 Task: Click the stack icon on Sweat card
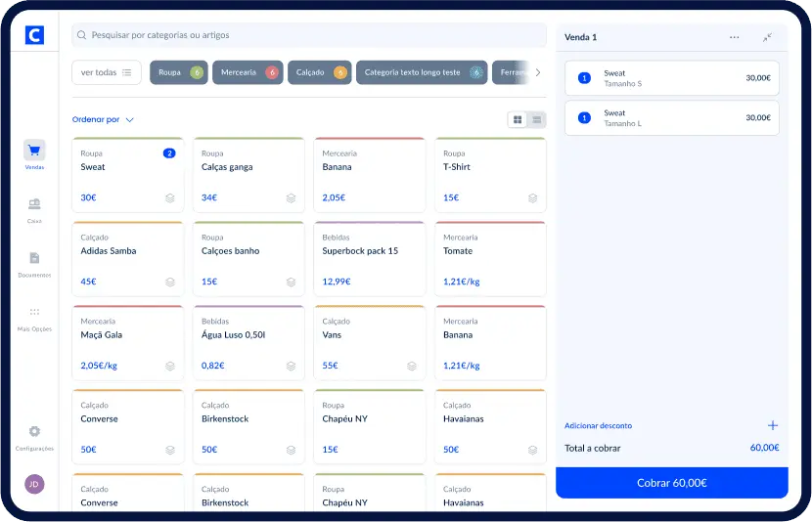click(170, 198)
